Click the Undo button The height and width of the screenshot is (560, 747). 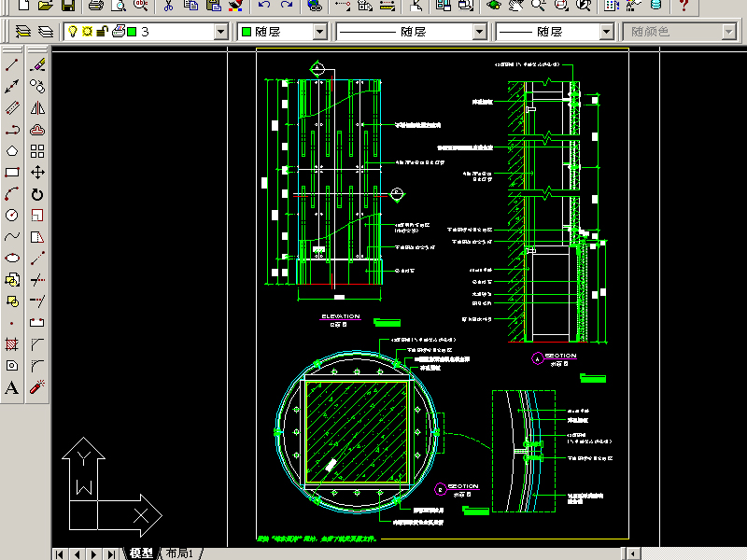(x=264, y=6)
